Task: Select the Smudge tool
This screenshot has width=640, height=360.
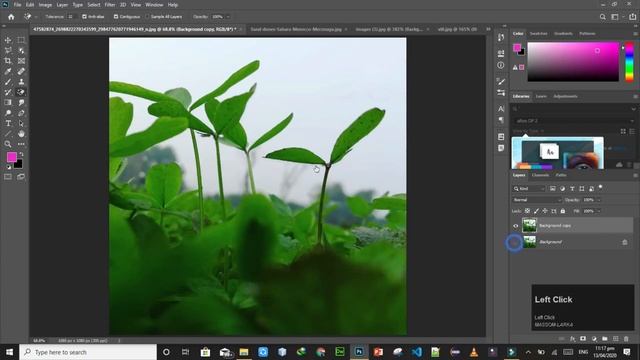Action: [21, 102]
